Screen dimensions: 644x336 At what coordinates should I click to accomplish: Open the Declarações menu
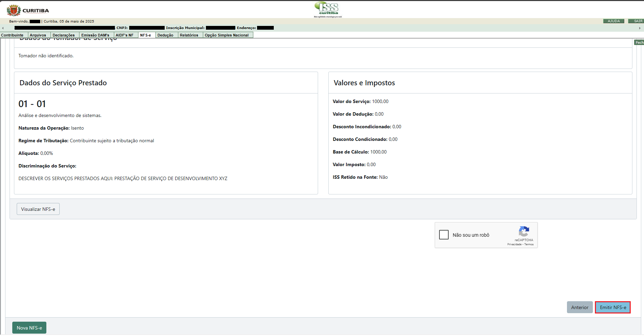[x=64, y=35]
